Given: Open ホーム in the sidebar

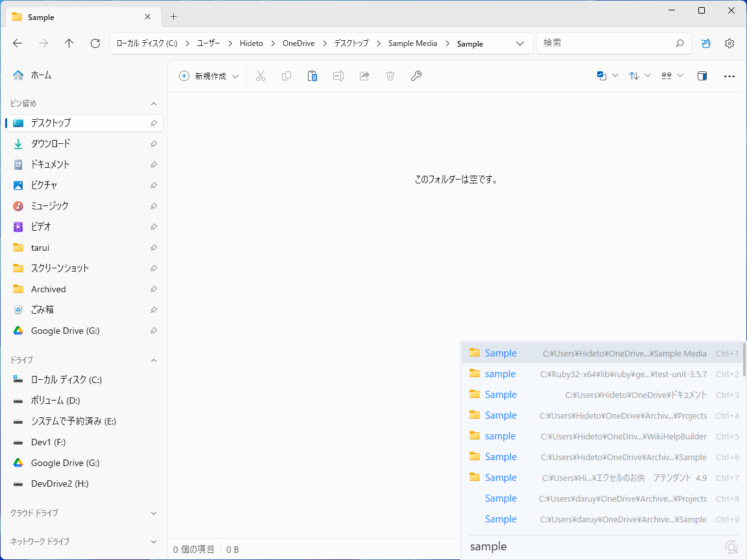Looking at the screenshot, I should click(x=84, y=75).
